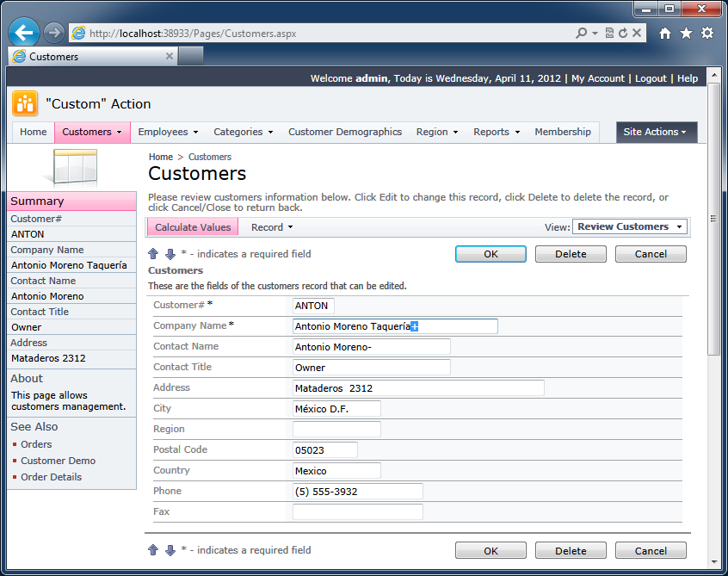
Task: Click the browser address bar URL
Action: pyautogui.click(x=193, y=34)
